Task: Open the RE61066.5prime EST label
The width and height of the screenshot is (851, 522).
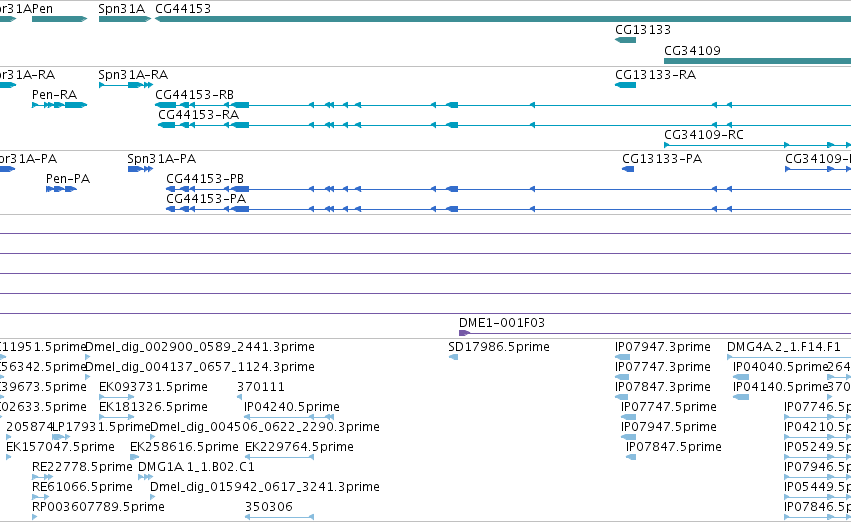Action: pyautogui.click(x=82, y=487)
